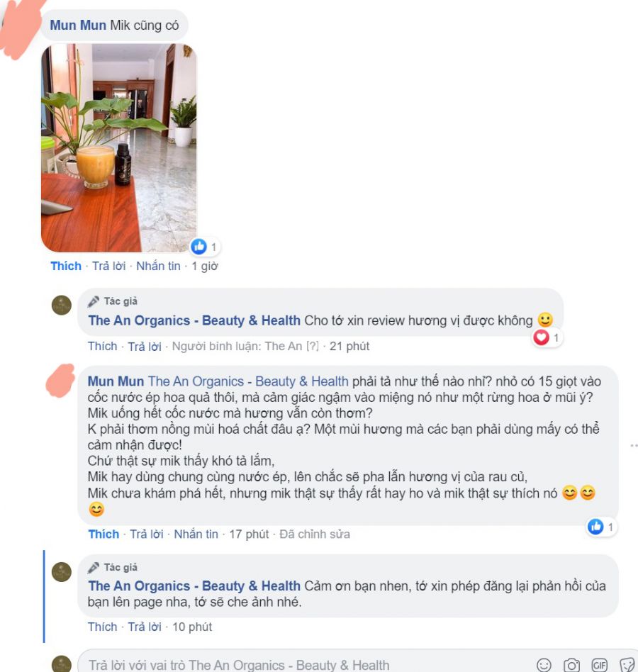The image size is (638, 672).
Task: Open the GIF picker in reply box
Action: (599, 665)
